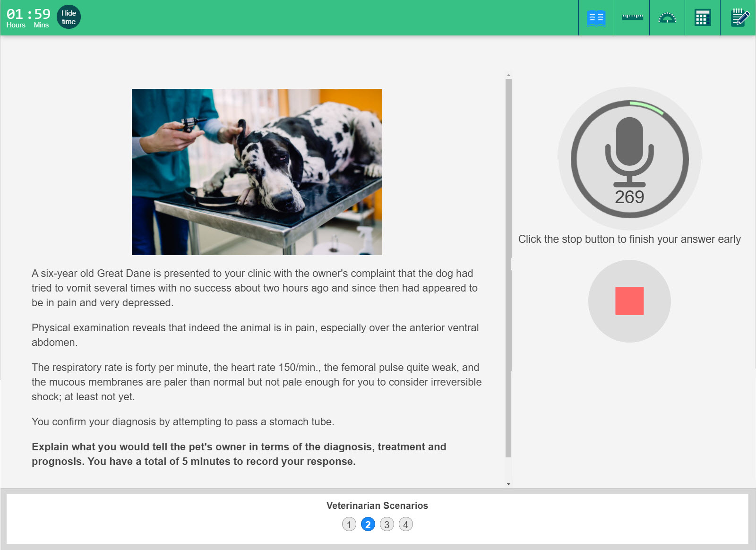Image resolution: width=756 pixels, height=550 pixels.
Task: Switch to scenario question 4
Action: [406, 524]
